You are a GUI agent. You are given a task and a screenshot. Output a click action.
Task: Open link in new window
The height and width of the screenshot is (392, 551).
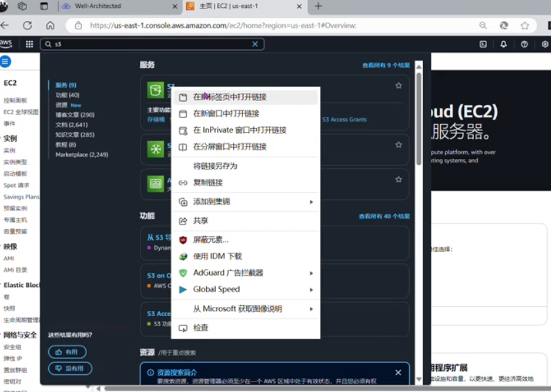pos(245,114)
